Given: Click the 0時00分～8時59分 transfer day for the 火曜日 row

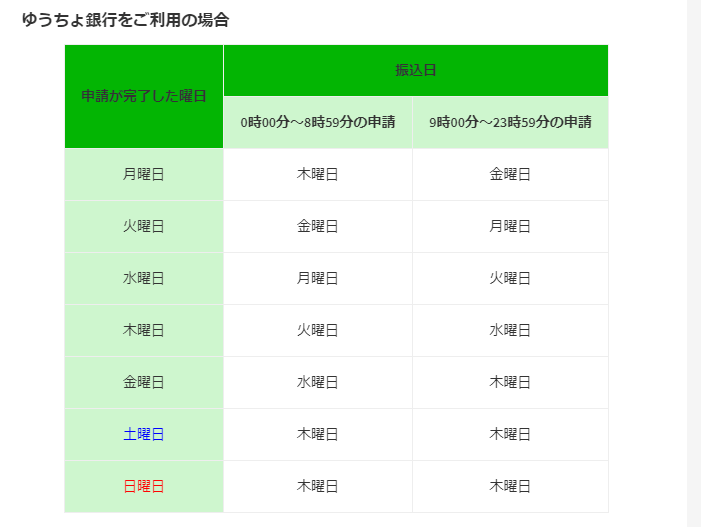Looking at the screenshot, I should tap(318, 226).
